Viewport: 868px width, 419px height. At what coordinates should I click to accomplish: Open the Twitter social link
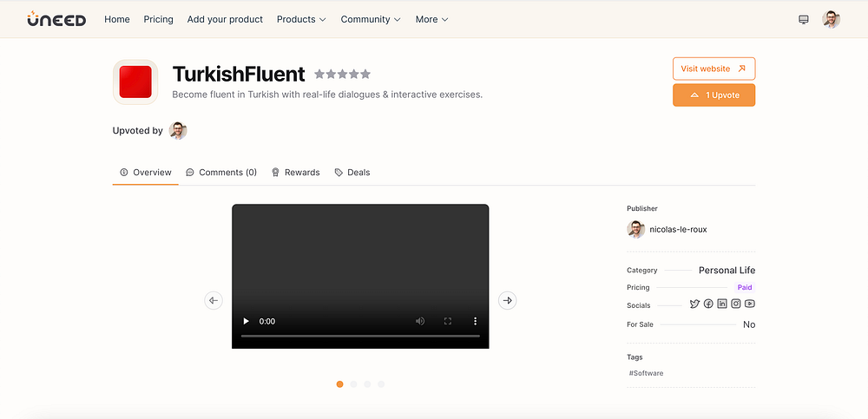[x=694, y=304]
